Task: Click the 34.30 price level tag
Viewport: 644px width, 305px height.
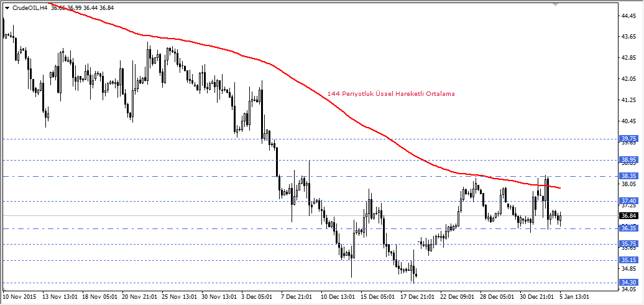Action: click(x=629, y=283)
